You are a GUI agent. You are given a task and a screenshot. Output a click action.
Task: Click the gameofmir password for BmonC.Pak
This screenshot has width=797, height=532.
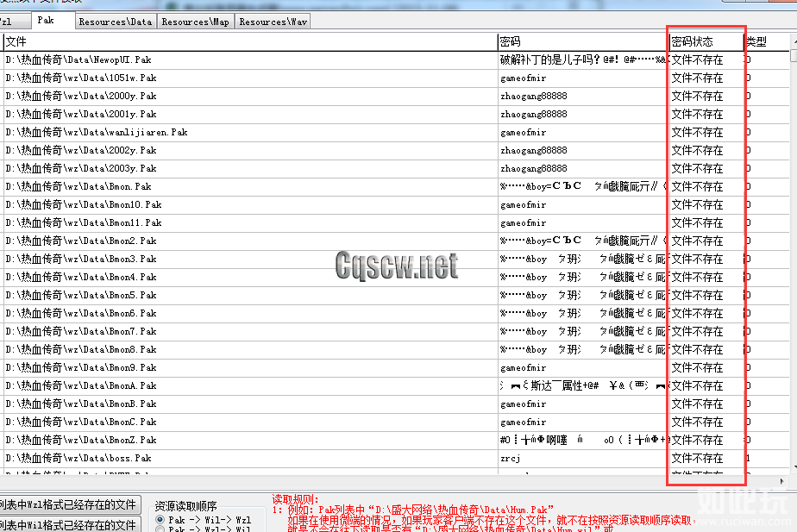[x=523, y=422]
